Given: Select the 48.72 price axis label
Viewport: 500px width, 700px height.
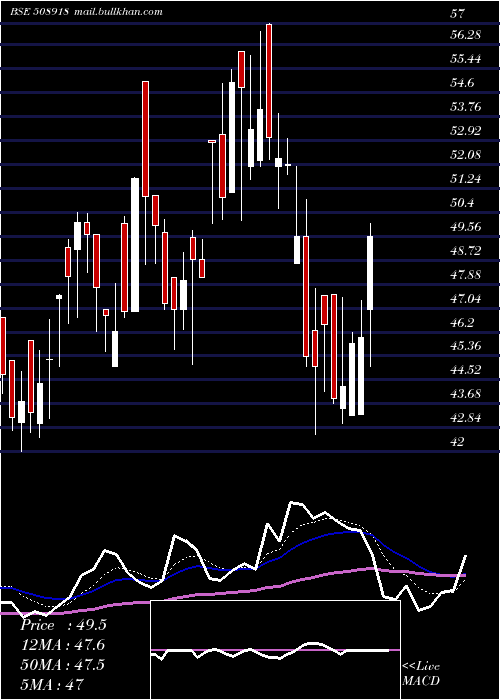Looking at the screenshot, I should [x=466, y=251].
